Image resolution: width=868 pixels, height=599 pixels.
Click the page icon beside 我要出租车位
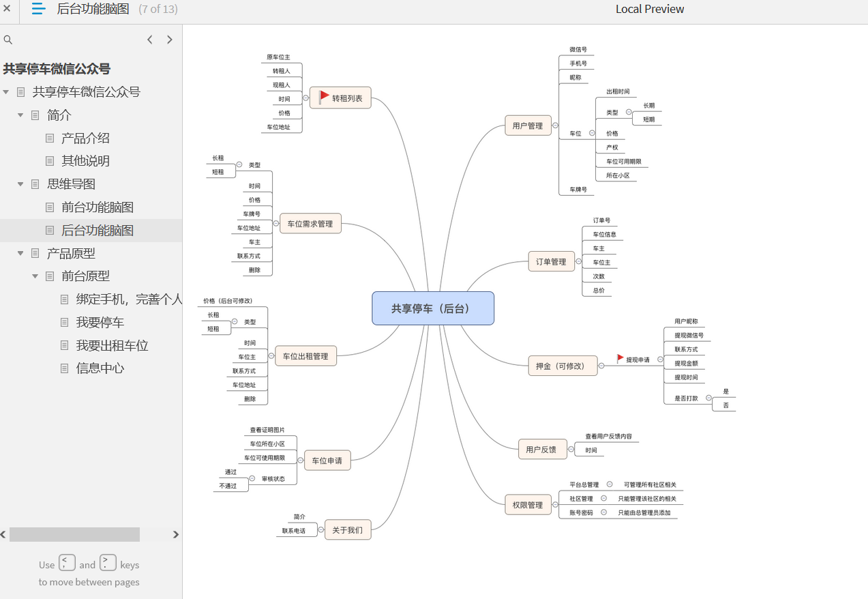click(x=65, y=345)
